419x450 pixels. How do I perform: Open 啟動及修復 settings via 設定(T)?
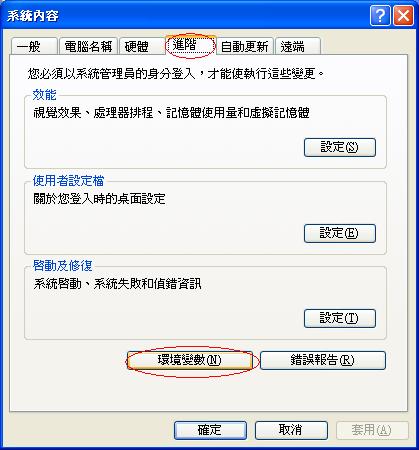(x=340, y=318)
